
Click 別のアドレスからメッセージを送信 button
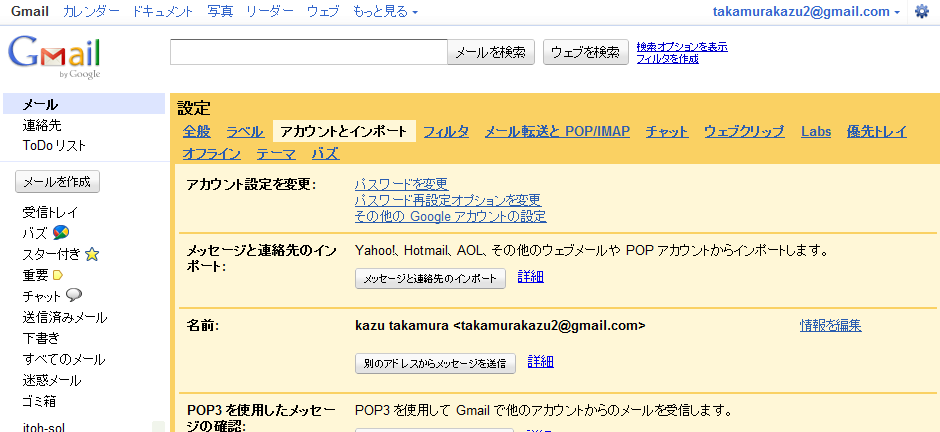tap(435, 363)
